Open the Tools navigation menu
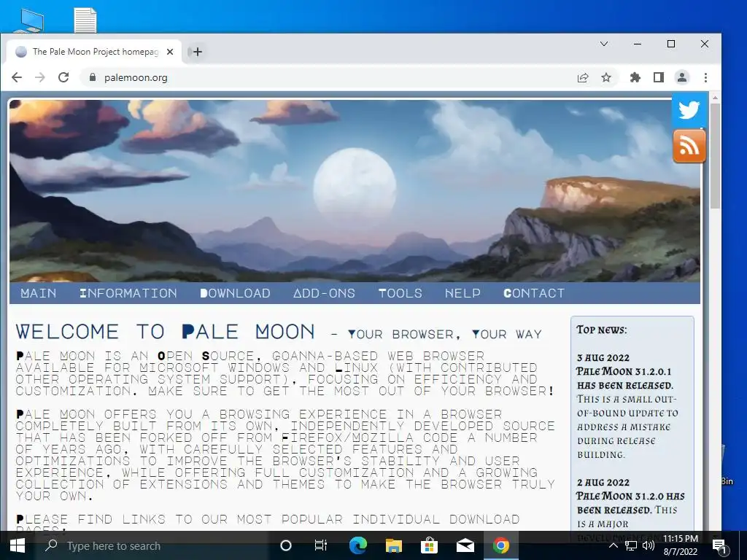Viewport: 747px width, 560px height. click(x=400, y=293)
